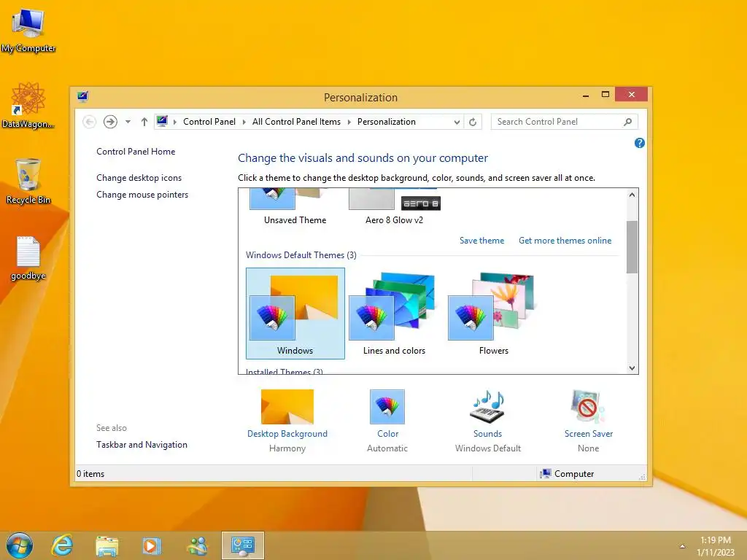Viewport: 747px width, 560px height.
Task: Expand chevron before Control Panel breadcrumb
Action: (x=175, y=122)
